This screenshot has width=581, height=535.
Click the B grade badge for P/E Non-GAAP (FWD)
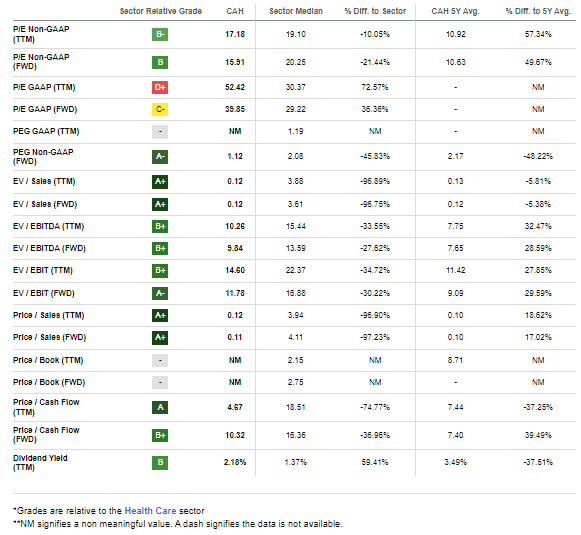pyautogui.click(x=160, y=62)
